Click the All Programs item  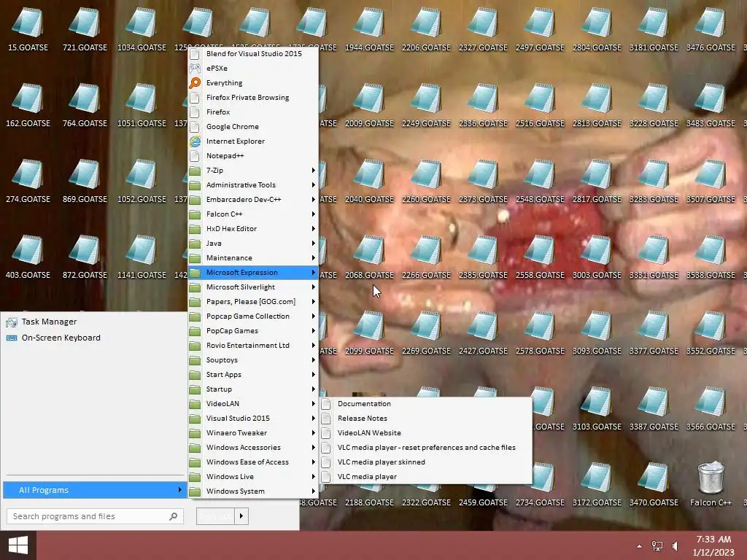click(x=94, y=490)
